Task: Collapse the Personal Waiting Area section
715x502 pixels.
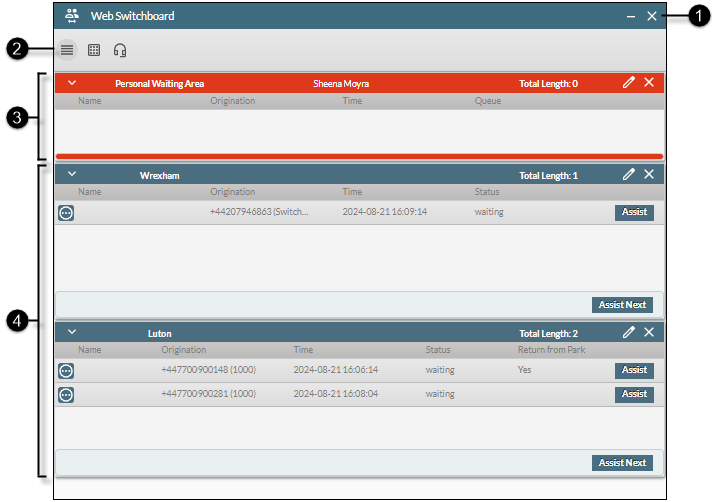Action: pyautogui.click(x=72, y=83)
